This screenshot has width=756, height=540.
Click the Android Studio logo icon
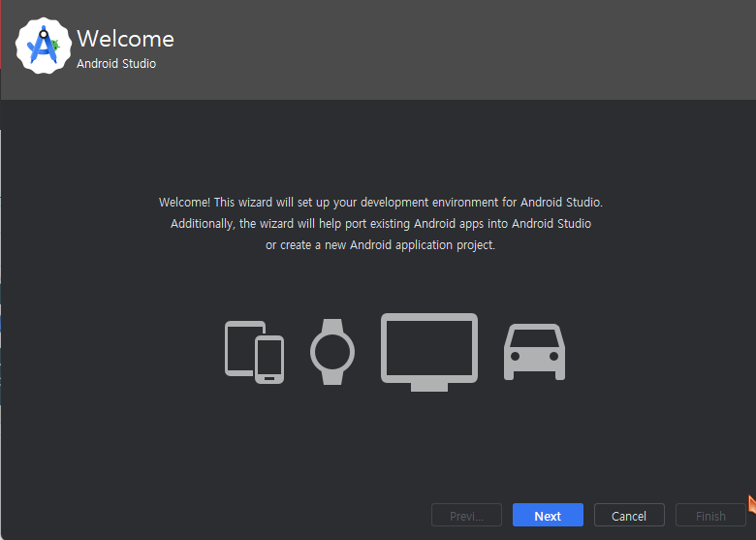click(44, 46)
